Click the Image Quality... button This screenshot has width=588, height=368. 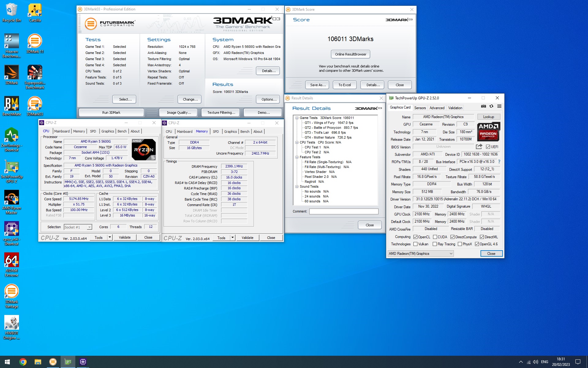179,113
